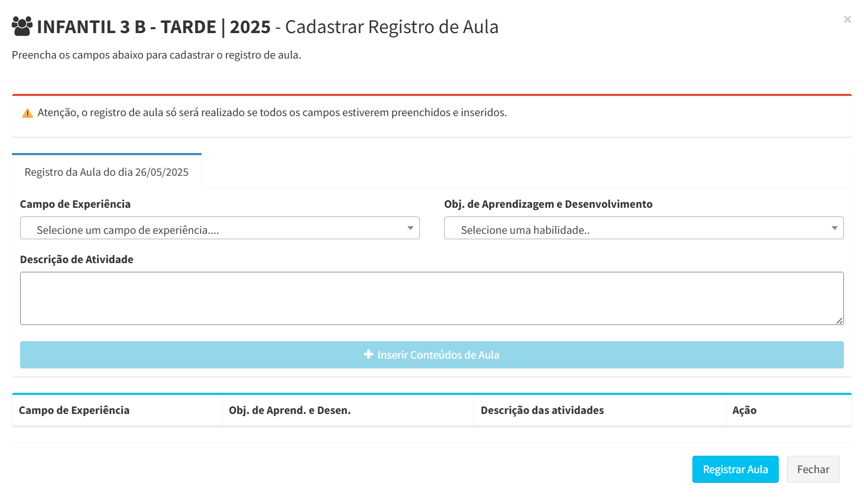
Task: Click the Inserir Conteúdos de Aula button
Action: pos(432,355)
